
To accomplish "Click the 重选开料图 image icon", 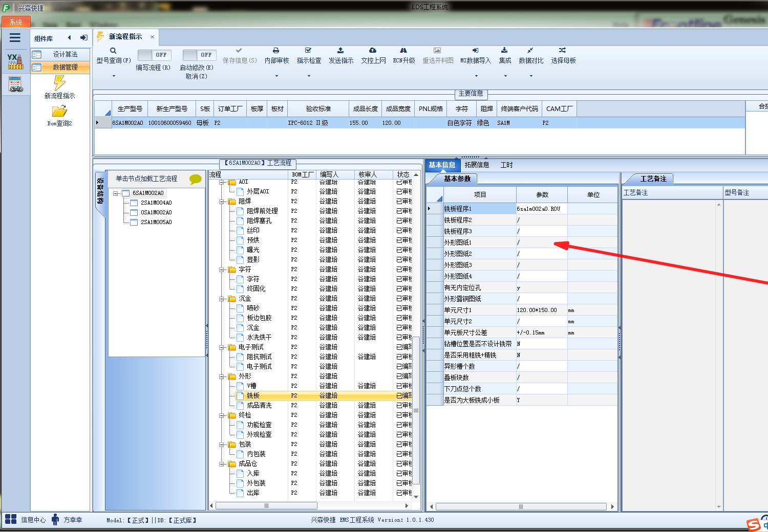I will pos(437,50).
